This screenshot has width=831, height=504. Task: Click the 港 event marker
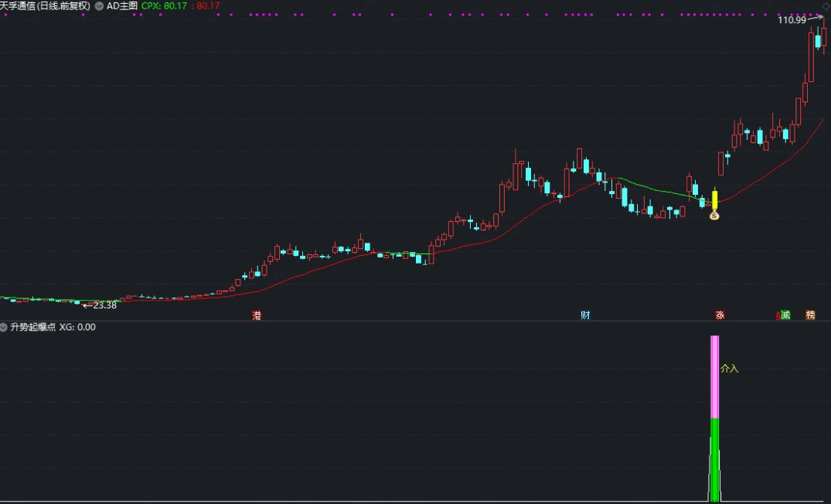pyautogui.click(x=257, y=316)
